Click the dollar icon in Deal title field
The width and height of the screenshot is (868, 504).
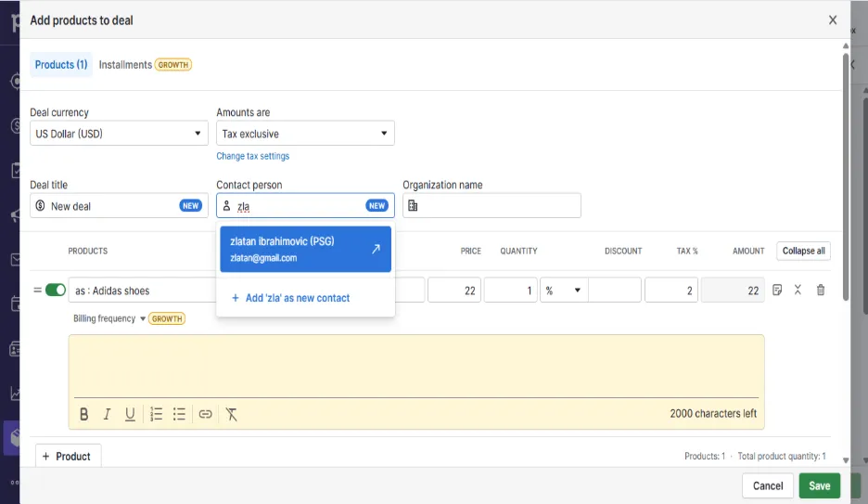(40, 205)
